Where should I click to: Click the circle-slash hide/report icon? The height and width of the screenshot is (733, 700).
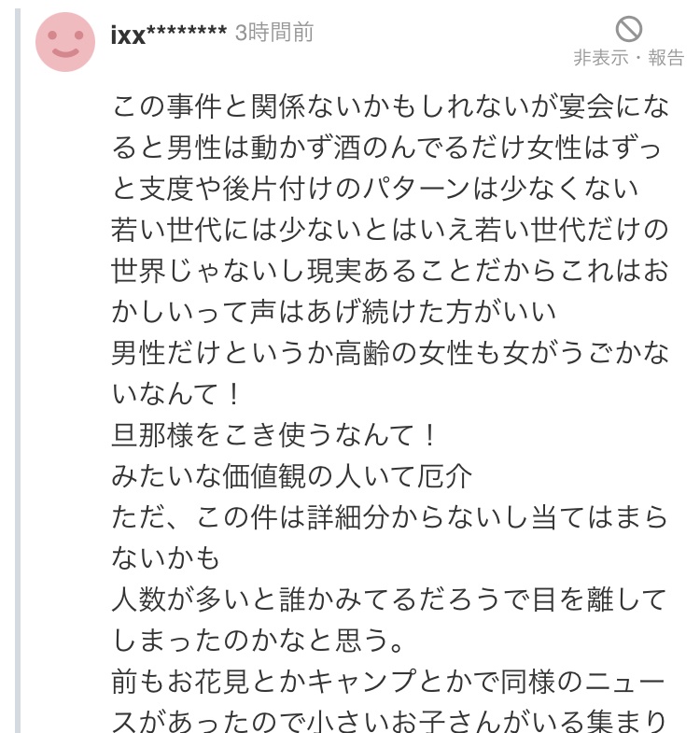click(x=629, y=28)
